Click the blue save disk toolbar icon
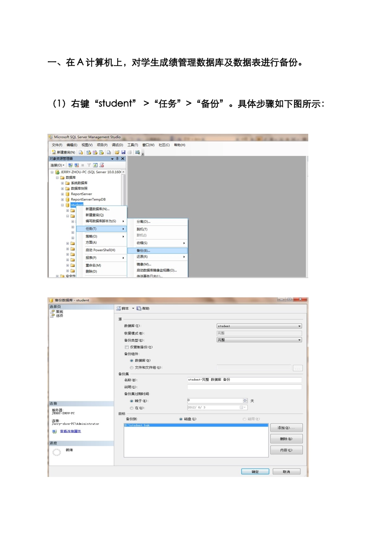 (123, 152)
